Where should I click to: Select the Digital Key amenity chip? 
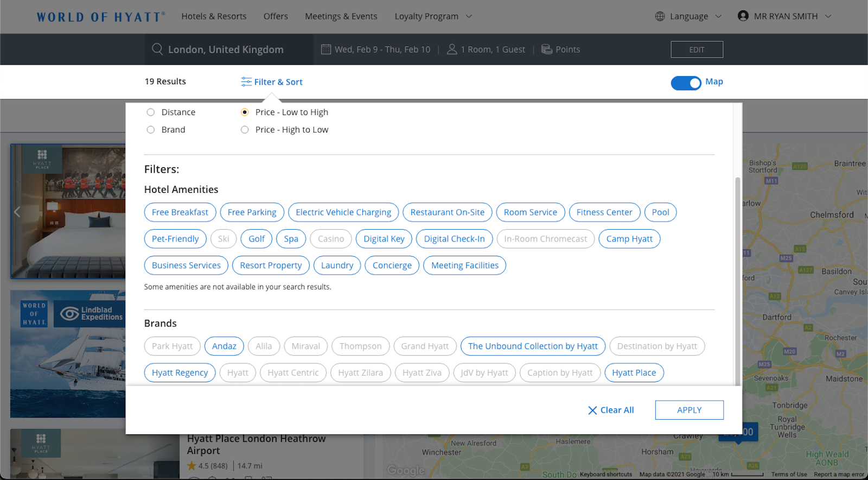(384, 239)
